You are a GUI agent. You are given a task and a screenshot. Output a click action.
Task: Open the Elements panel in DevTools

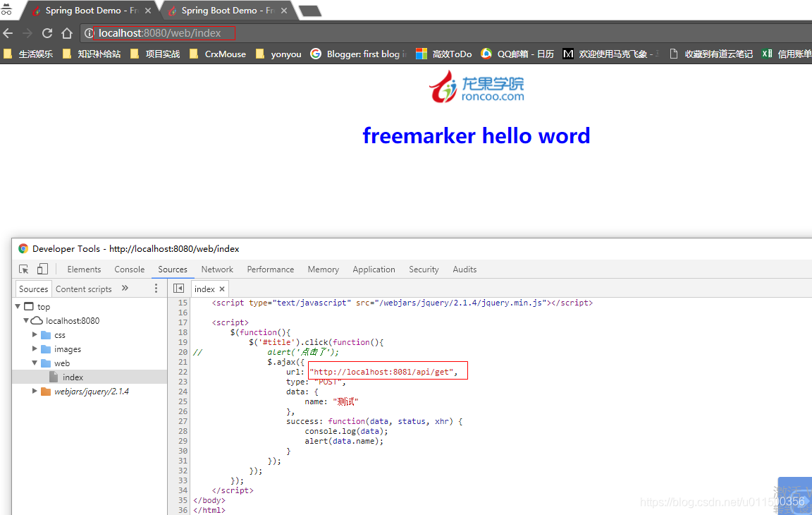84,269
